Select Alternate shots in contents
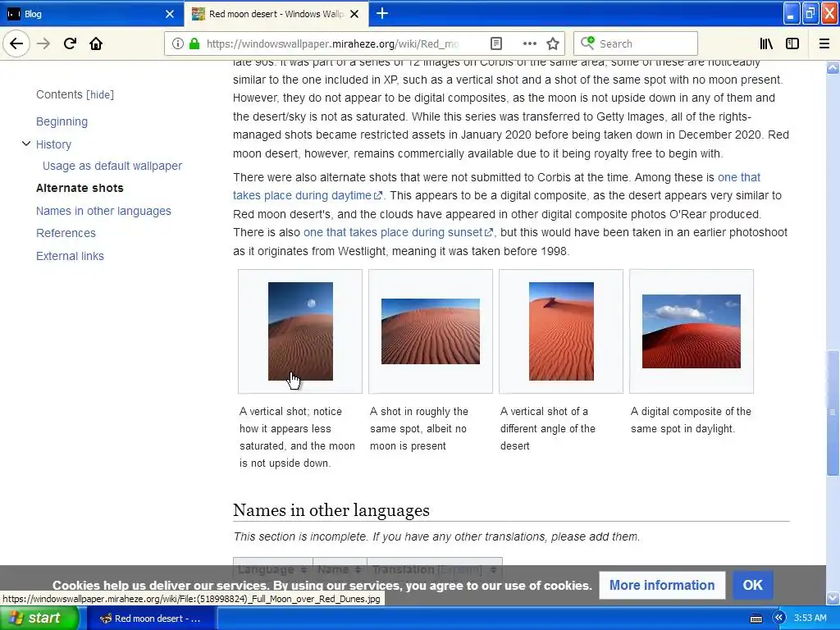Viewport: 840px width, 630px height. 80,188
